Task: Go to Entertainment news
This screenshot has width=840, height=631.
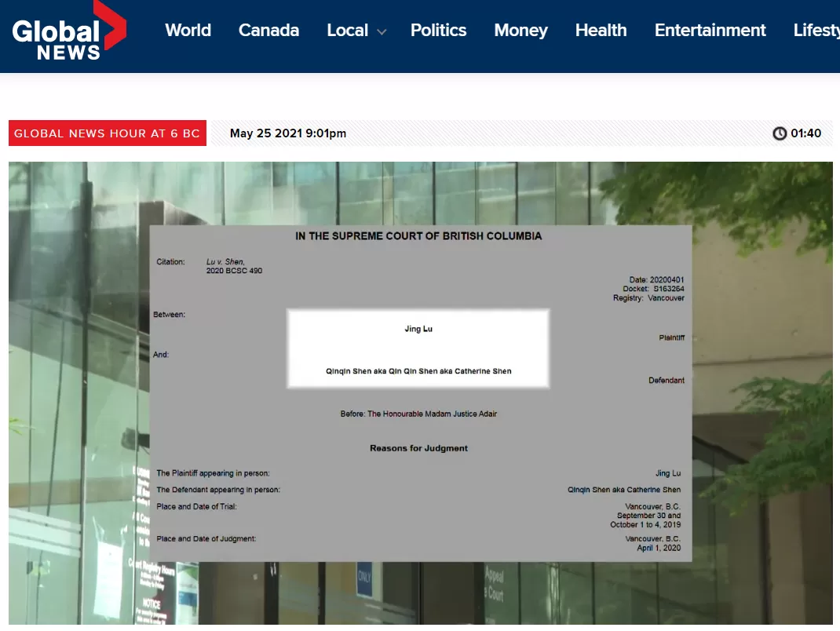Action: 710,30
